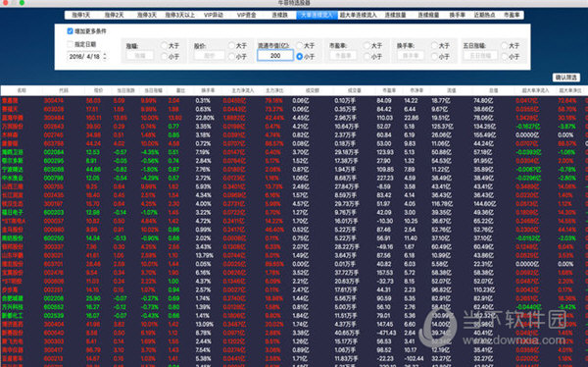Sort by the 换手率 column header
Image resolution: width=588 pixels, height=367 pixels.
click(208, 90)
